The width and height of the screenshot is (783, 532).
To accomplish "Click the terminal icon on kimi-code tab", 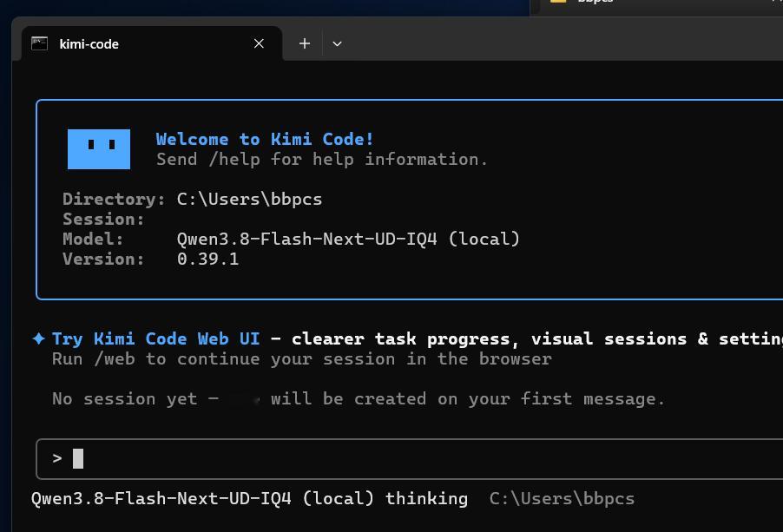I will 39,44.
